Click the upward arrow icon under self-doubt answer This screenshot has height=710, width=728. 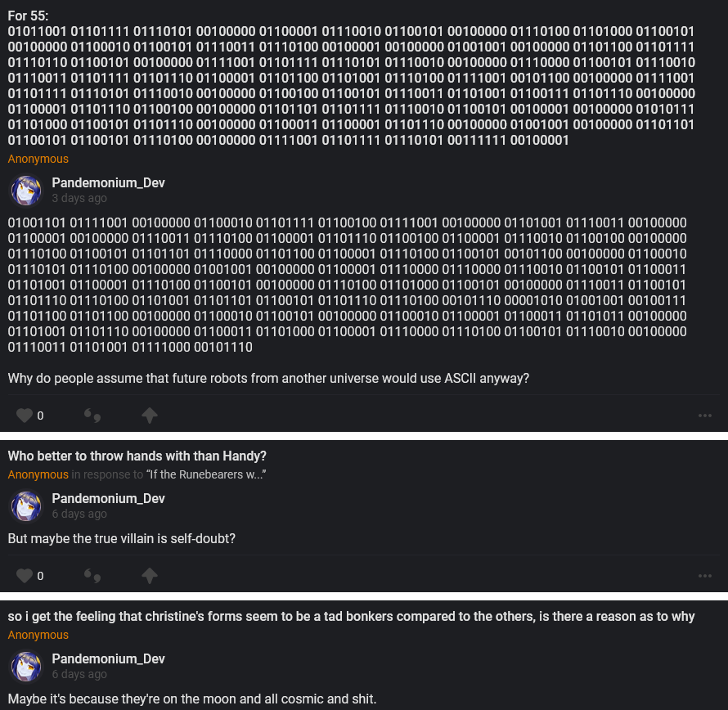(149, 576)
